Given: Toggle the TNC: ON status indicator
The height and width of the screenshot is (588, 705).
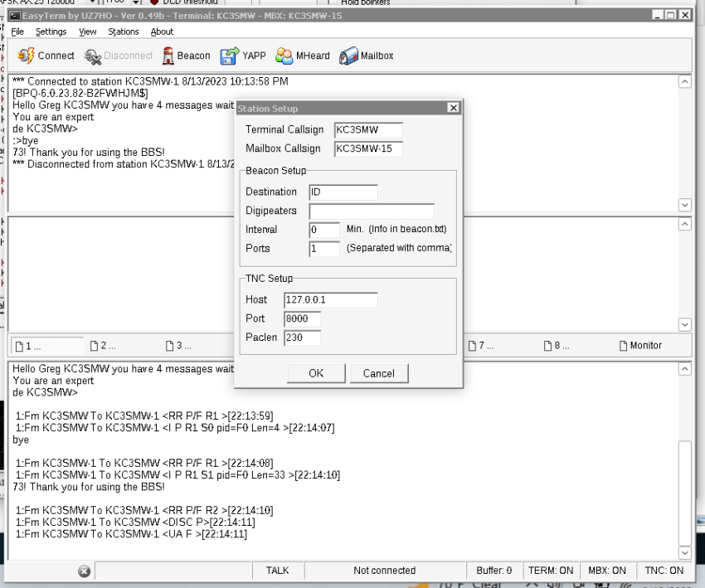Looking at the screenshot, I should pos(664,570).
